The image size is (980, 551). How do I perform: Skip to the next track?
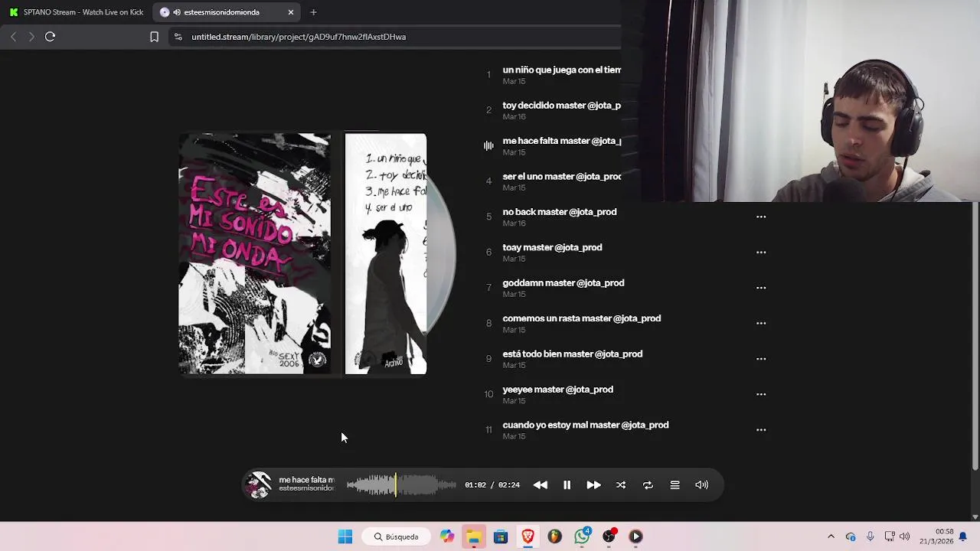click(x=593, y=485)
